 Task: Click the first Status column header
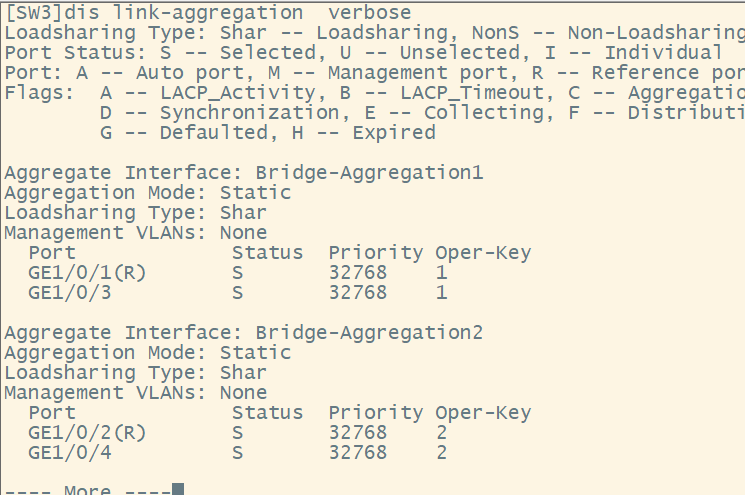(x=267, y=252)
